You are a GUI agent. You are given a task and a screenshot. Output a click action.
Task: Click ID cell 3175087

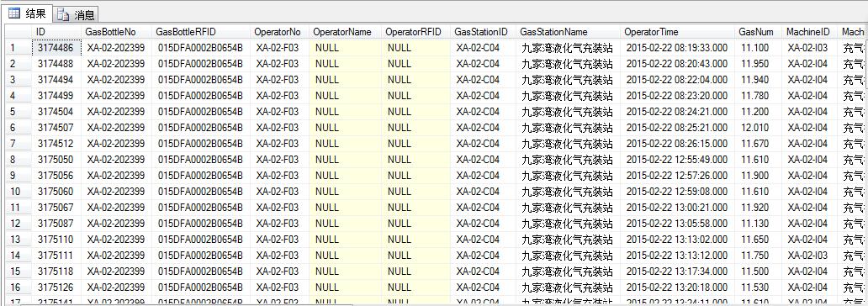tap(57, 224)
